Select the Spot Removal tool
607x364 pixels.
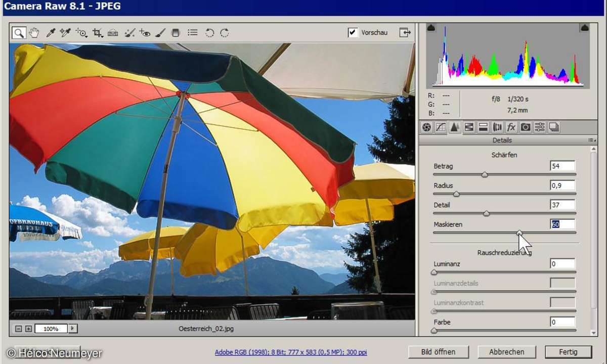pos(129,33)
